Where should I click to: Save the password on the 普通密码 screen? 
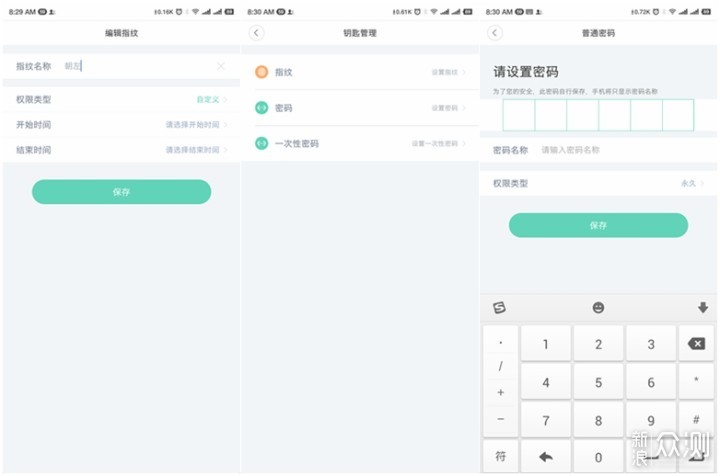pos(598,226)
